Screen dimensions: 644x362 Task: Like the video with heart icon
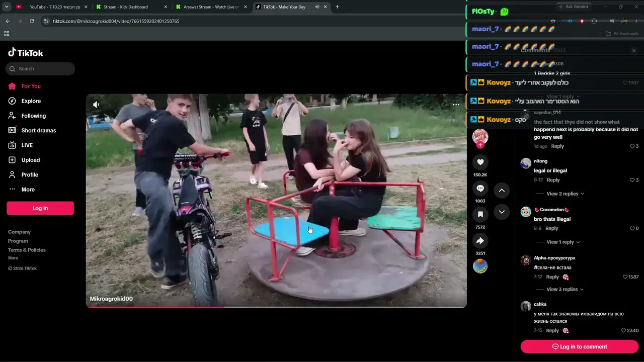pos(480,162)
